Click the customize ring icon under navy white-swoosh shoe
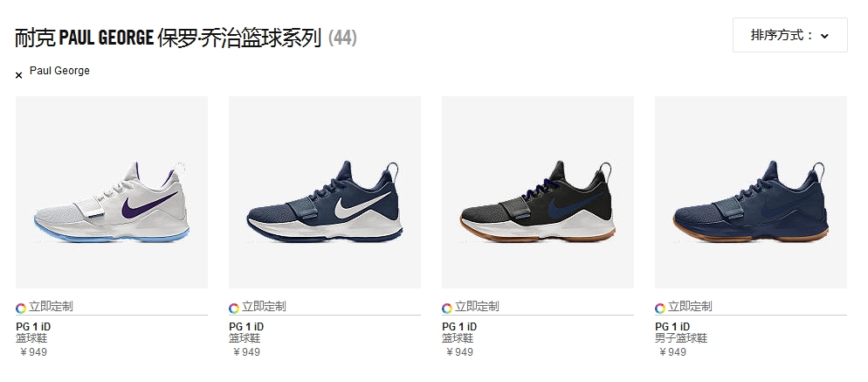The image size is (868, 382). [234, 308]
